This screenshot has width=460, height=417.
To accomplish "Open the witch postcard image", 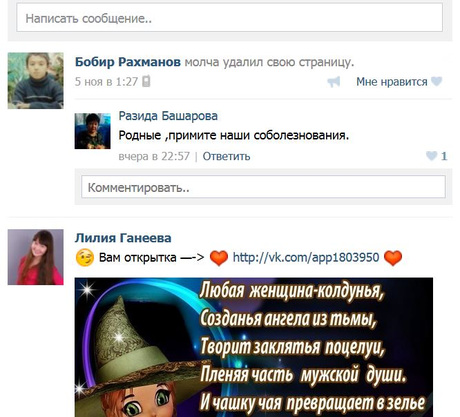I will click(x=254, y=347).
